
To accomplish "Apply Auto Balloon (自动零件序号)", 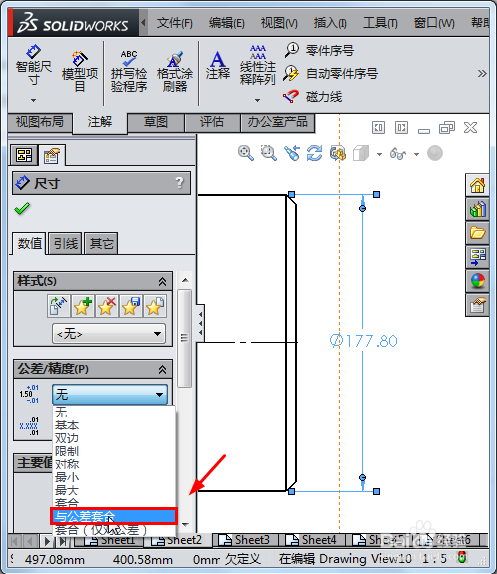I will 330,74.
